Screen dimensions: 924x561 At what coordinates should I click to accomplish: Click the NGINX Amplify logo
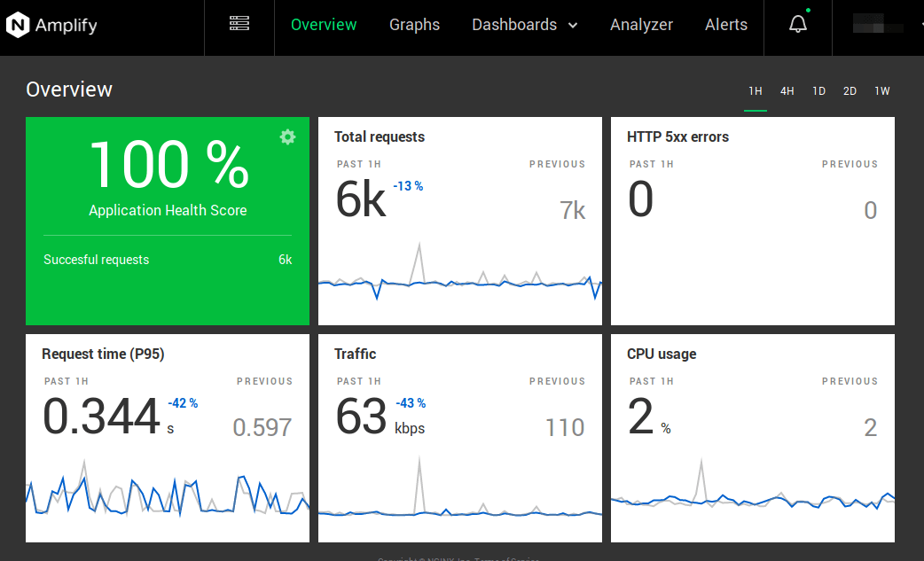coord(51,26)
